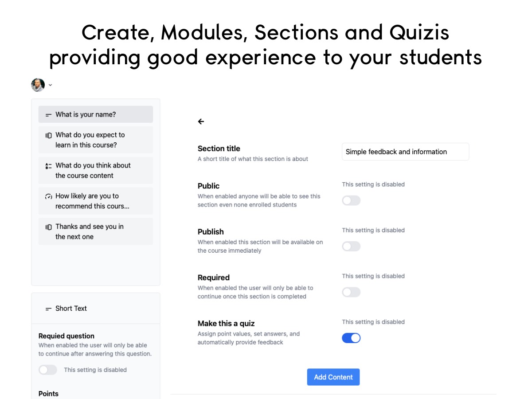
Task: Expand the profile dropdown chevron
Action: [50, 85]
